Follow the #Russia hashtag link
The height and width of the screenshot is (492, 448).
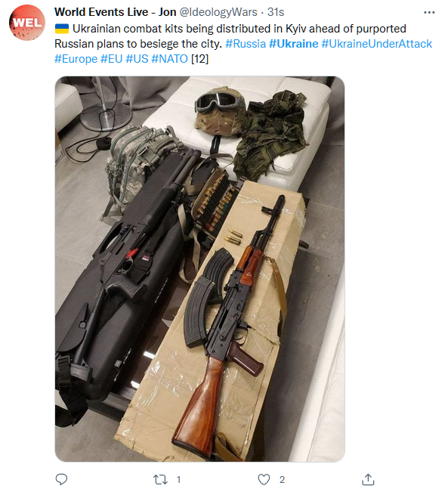(x=246, y=44)
